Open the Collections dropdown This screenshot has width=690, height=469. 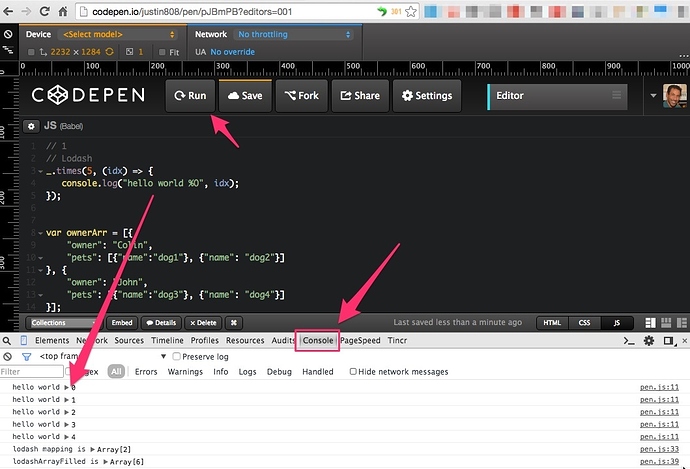tap(63, 323)
